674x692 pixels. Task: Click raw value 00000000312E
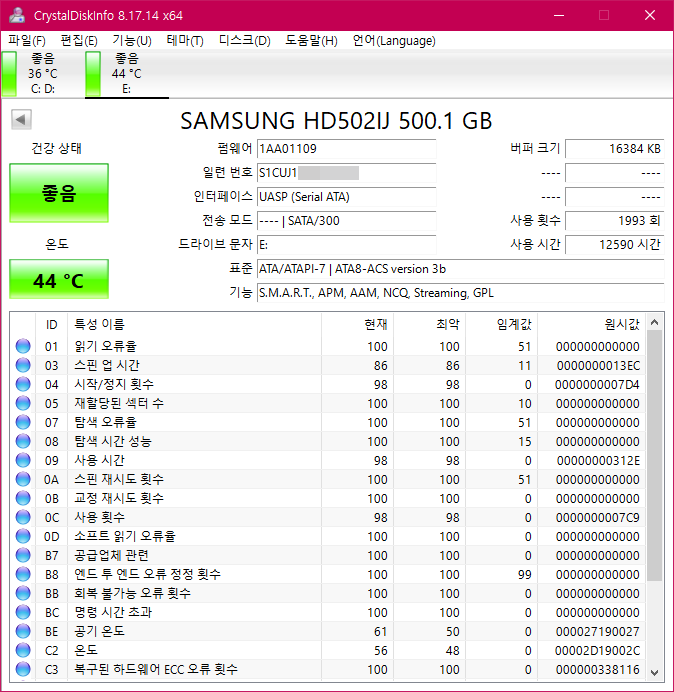598,460
